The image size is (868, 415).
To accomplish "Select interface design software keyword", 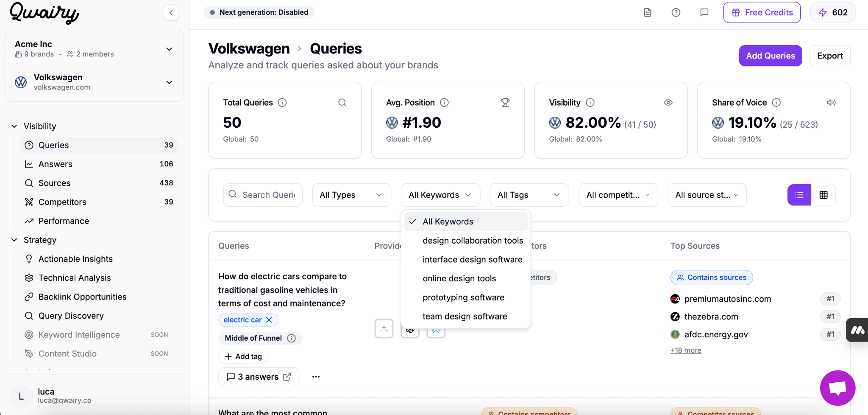I will tap(466, 260).
